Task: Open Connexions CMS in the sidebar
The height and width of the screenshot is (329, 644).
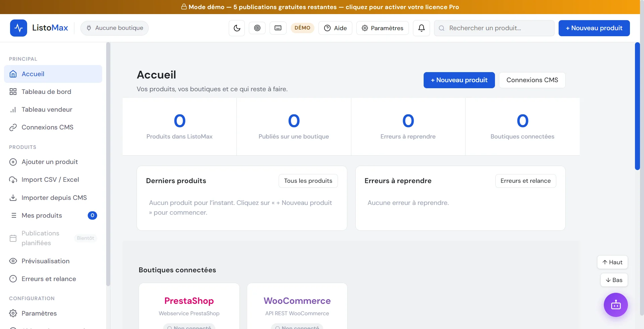Action: 53,127
